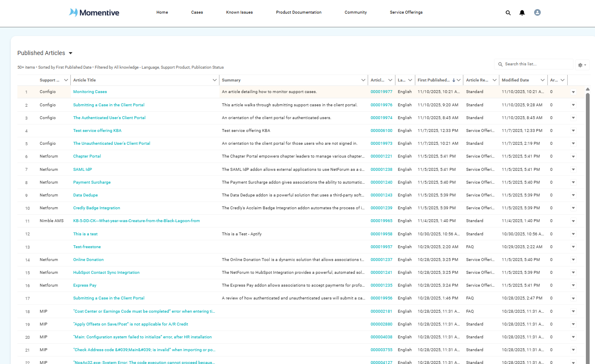This screenshot has width=595, height=364.
Task: Open row actions for Credly Badge Integration
Action: (573, 208)
